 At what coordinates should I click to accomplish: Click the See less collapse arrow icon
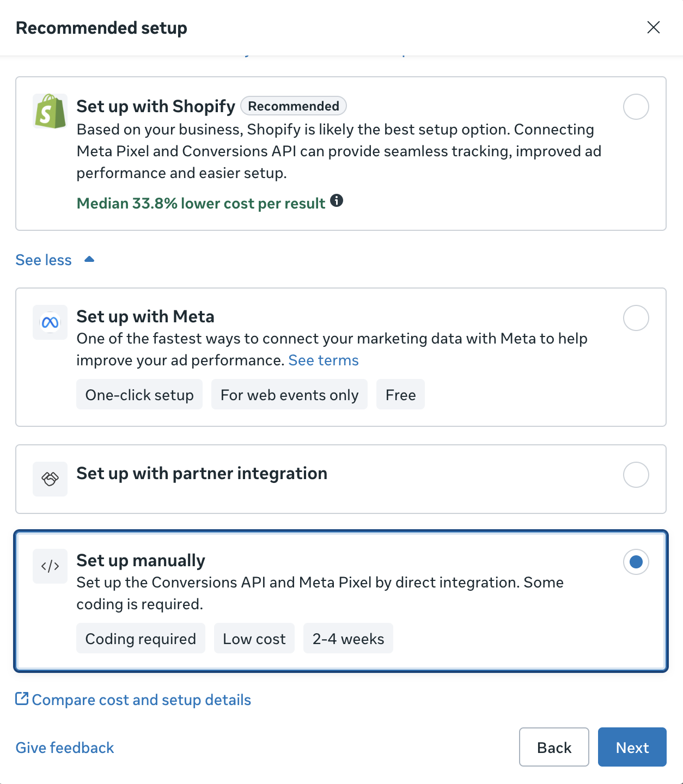tap(89, 260)
